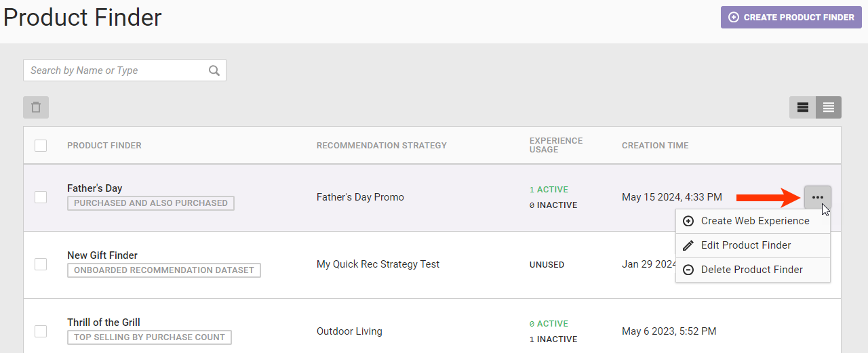Viewport: 868px width, 353px height.
Task: Choose Create Web Experience from the menu
Action: click(755, 221)
